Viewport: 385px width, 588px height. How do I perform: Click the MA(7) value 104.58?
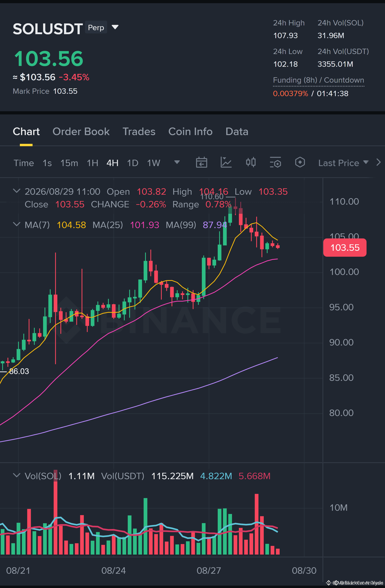(x=71, y=225)
